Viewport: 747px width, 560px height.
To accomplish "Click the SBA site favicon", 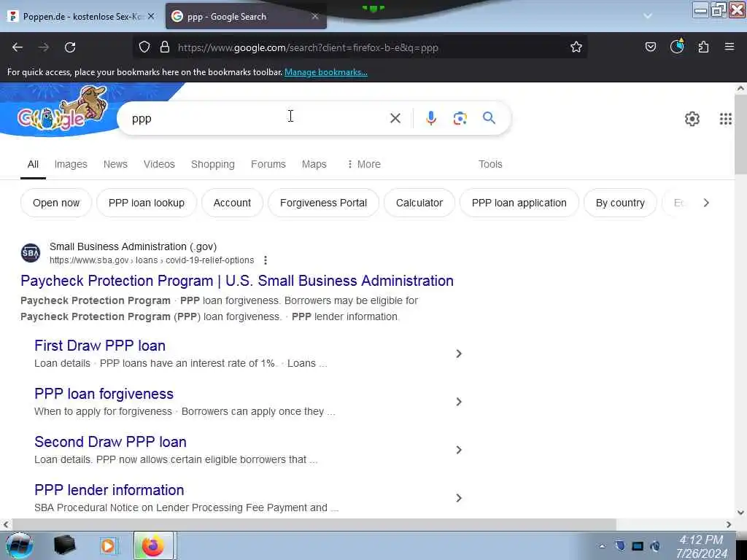I will pyautogui.click(x=31, y=253).
